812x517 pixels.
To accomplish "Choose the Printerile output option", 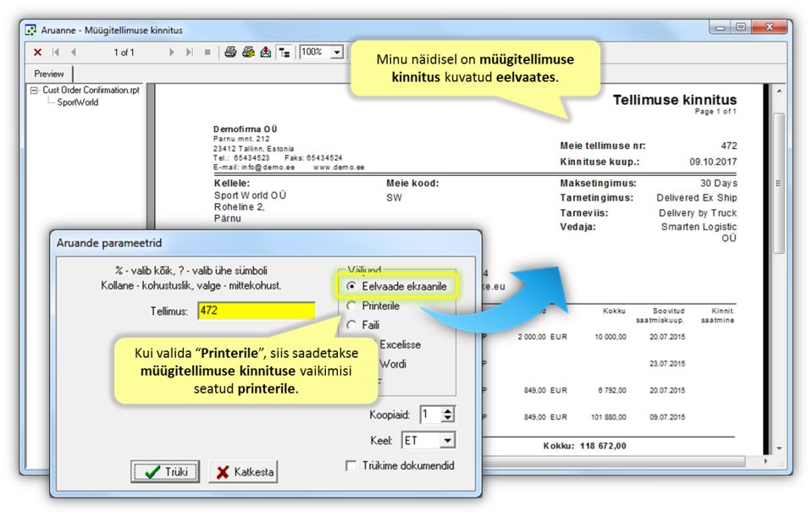I will (351, 305).
